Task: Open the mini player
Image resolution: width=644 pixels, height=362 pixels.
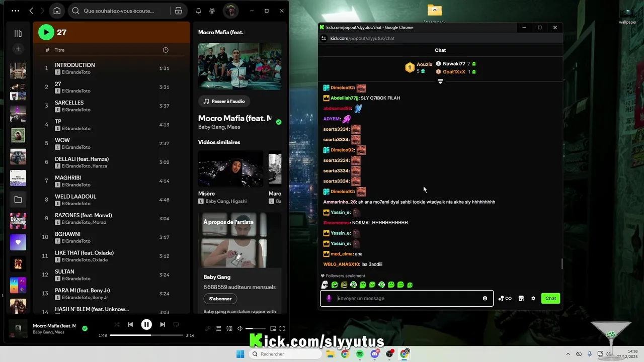Action: (x=273, y=329)
